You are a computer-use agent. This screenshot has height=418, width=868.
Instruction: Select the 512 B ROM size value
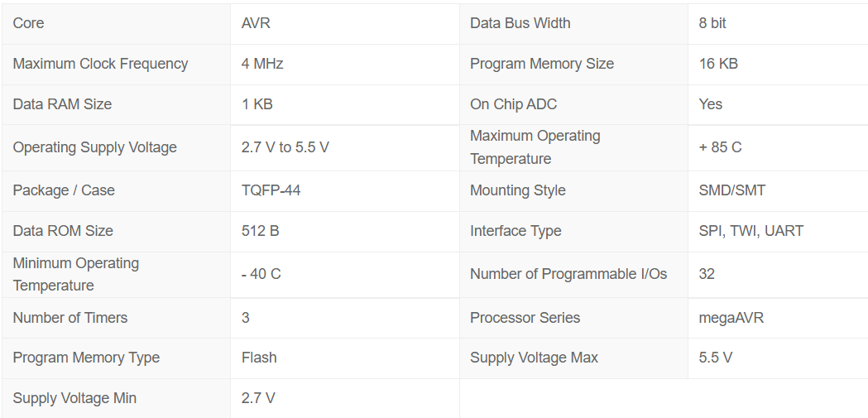point(260,231)
